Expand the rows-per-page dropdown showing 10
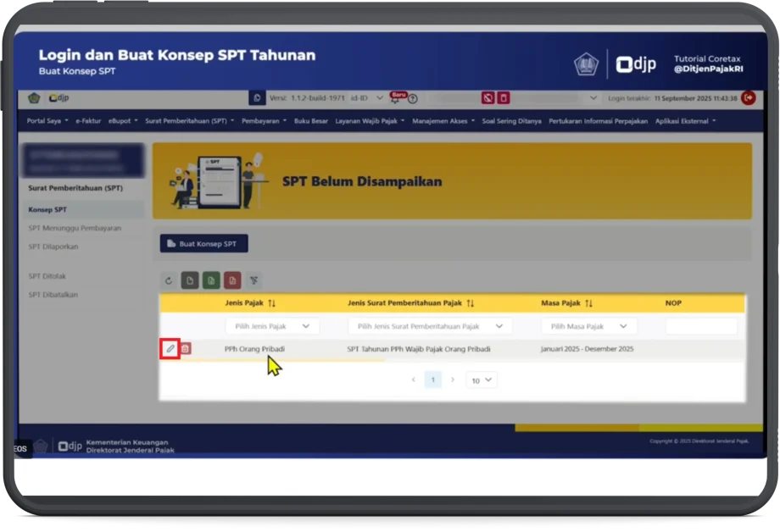Image resolution: width=780 pixels, height=532 pixels. pyautogui.click(x=482, y=380)
